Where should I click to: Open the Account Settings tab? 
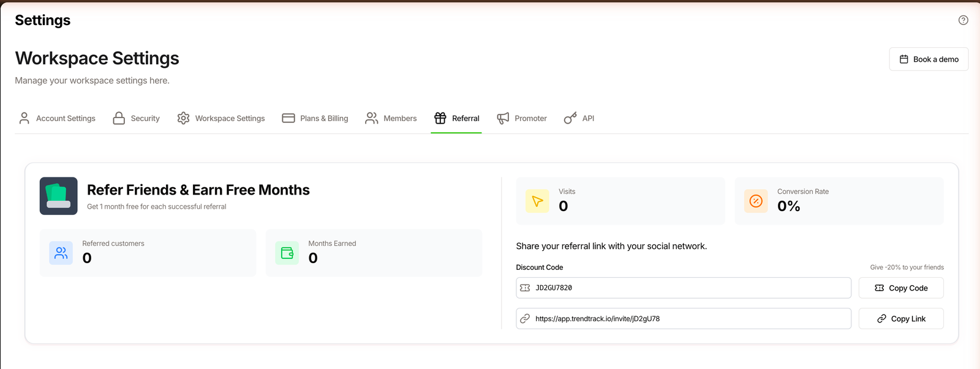(x=57, y=118)
